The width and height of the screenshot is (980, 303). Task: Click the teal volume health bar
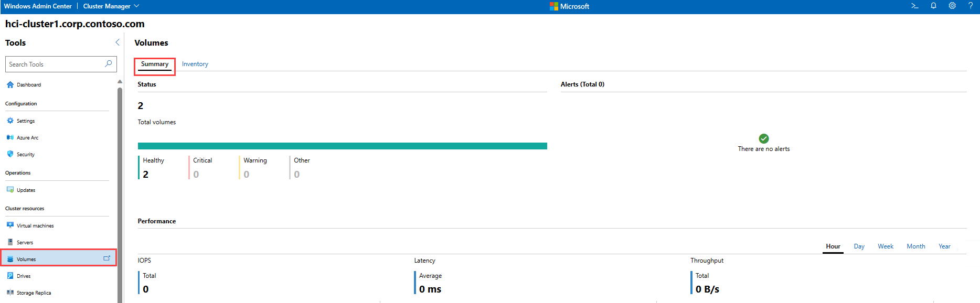[342, 146]
